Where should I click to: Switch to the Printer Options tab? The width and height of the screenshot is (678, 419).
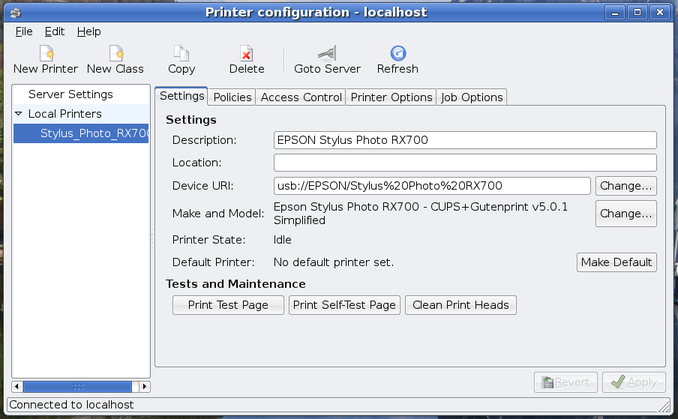(x=391, y=97)
